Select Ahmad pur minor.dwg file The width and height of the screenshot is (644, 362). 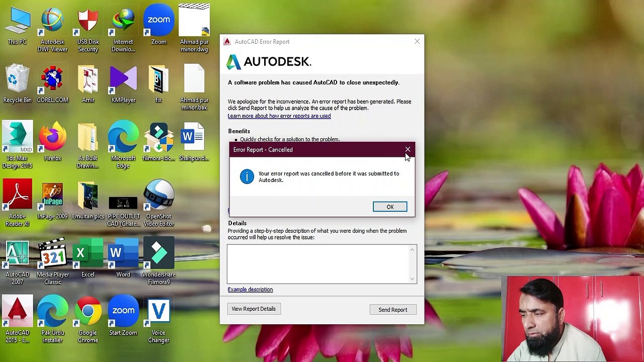[x=194, y=29]
